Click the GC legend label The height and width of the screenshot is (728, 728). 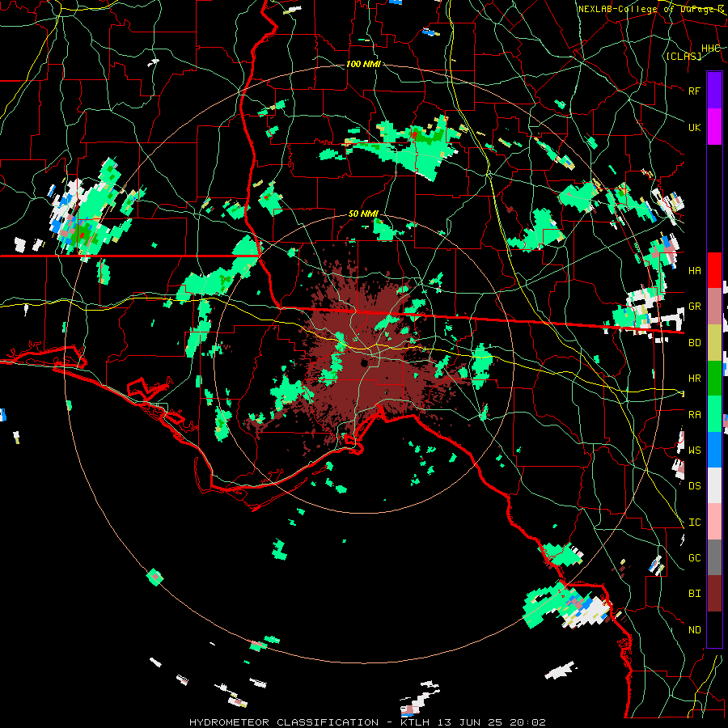point(694,557)
